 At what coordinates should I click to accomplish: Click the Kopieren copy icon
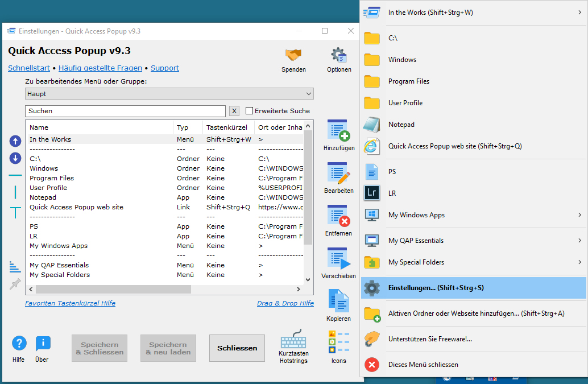coord(338,301)
